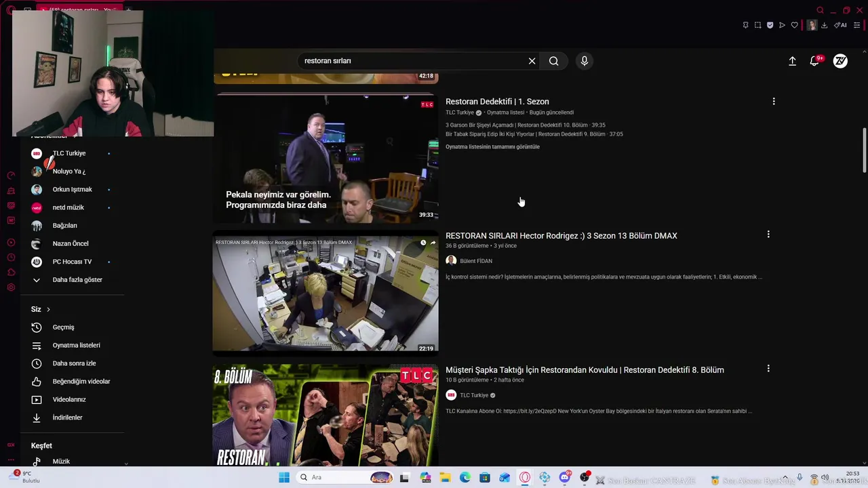868x488 pixels.
Task: Open the history clock icon in Opera sidebar
Action: (x=11, y=258)
